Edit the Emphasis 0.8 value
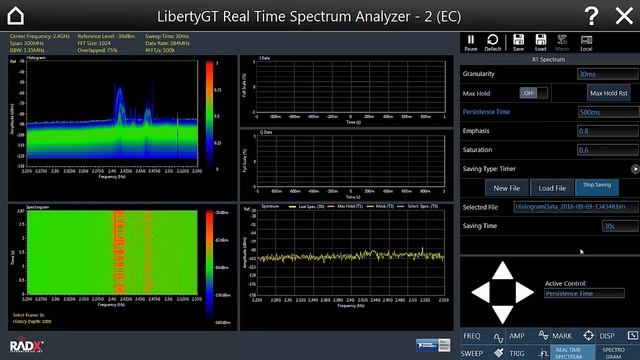This screenshot has height=360, width=640. pos(608,131)
